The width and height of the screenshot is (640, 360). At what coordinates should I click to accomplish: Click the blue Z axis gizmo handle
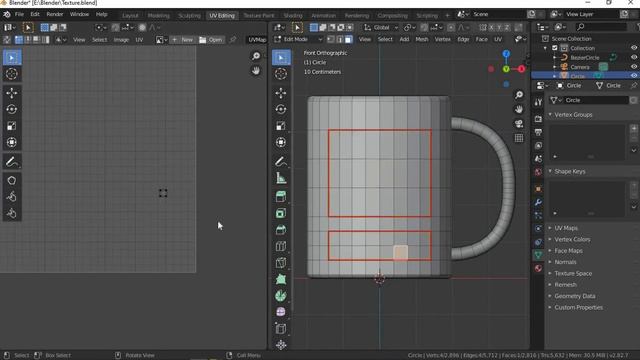pos(506,54)
